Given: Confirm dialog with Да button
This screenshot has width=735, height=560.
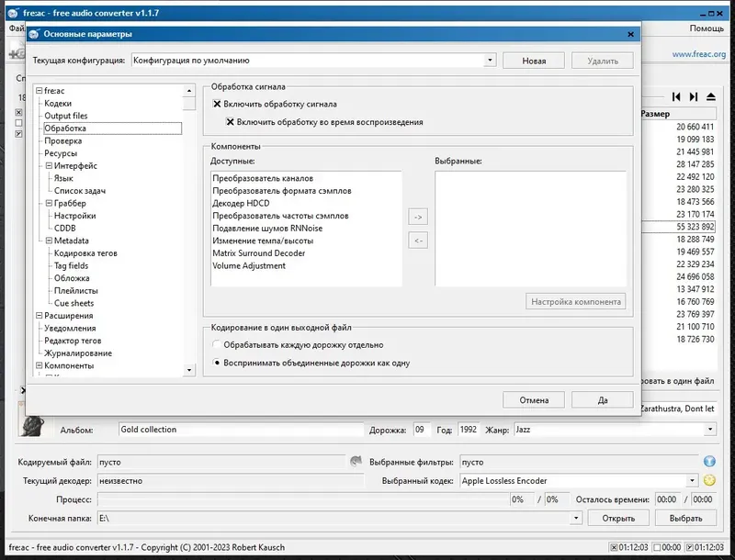Looking at the screenshot, I should point(603,400).
